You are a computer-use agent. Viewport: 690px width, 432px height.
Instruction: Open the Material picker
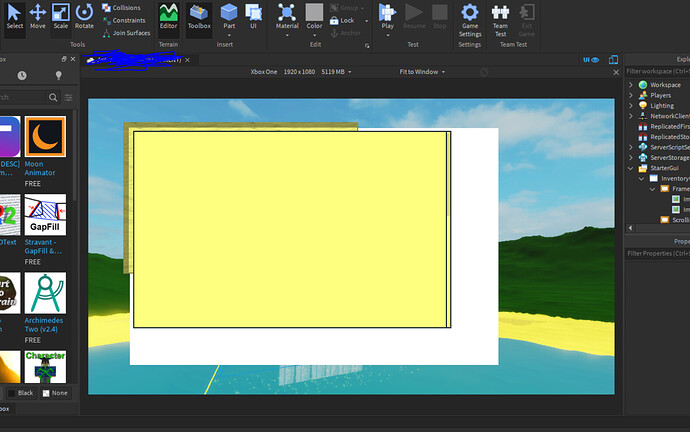[x=287, y=16]
